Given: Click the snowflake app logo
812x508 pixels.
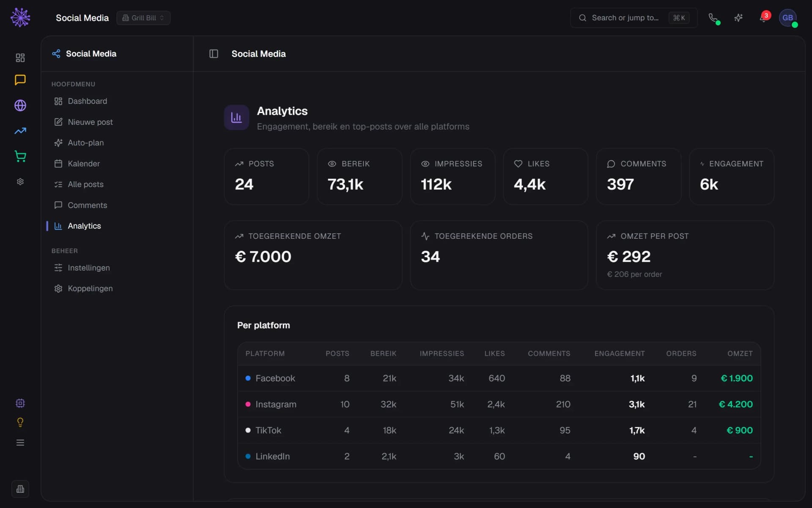Looking at the screenshot, I should coord(20,17).
